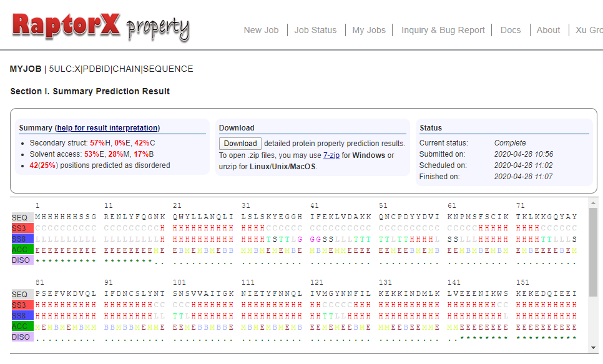This screenshot has height=364, width=603.
Task: Open My Jobs in navigation
Action: [369, 30]
